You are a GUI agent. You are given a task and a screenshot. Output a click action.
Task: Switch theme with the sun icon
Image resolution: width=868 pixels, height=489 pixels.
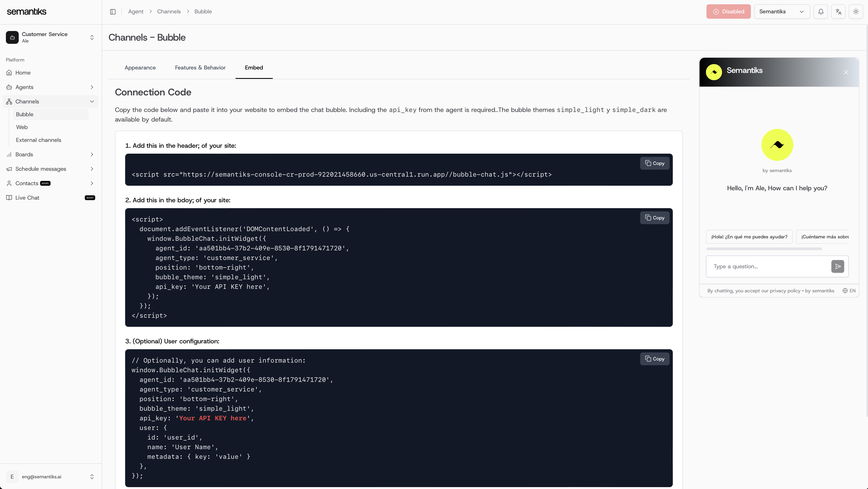coord(856,11)
